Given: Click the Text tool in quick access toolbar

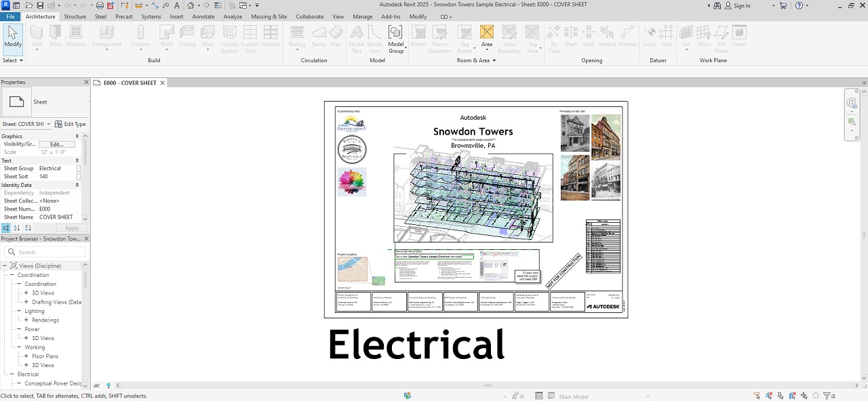Looking at the screenshot, I should pos(177,5).
